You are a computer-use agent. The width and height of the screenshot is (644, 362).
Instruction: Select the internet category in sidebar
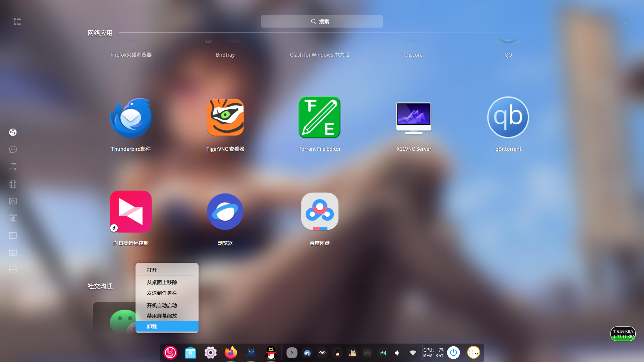[13, 132]
